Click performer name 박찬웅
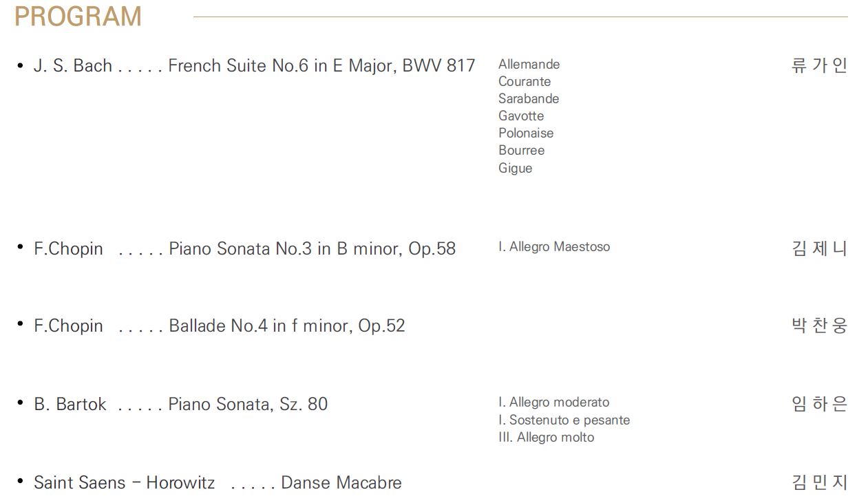Viewport: 868px width, 503px height. click(820, 325)
